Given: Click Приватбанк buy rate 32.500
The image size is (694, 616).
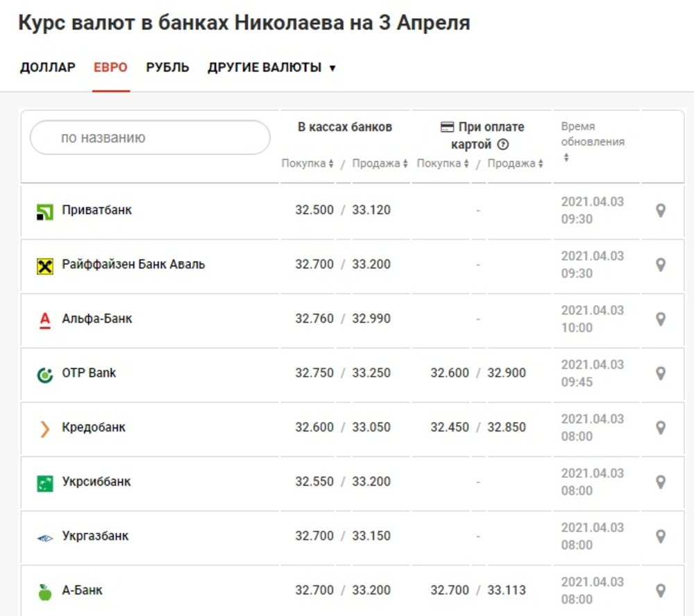Looking at the screenshot, I should click(314, 209).
